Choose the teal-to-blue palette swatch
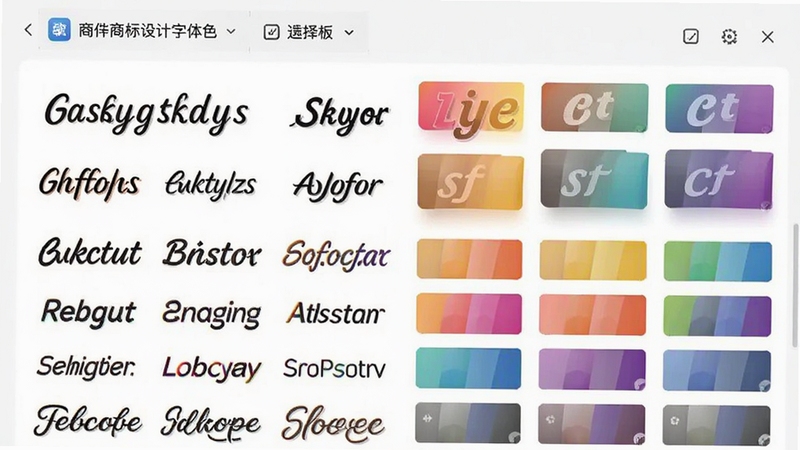 click(468, 368)
